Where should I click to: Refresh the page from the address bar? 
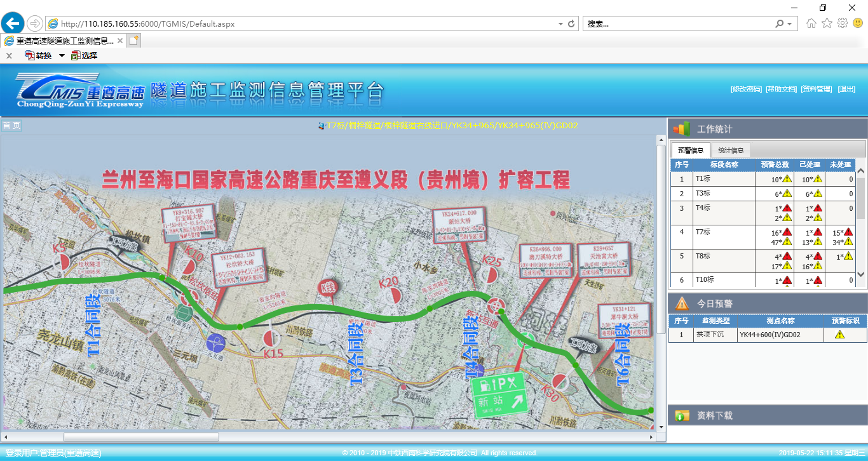click(x=571, y=24)
